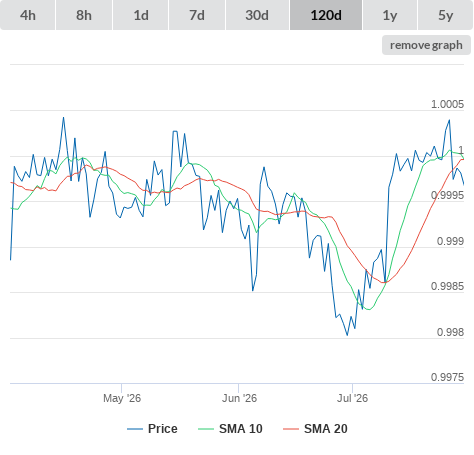
Task: Open the 7d chart range
Action: (x=197, y=15)
